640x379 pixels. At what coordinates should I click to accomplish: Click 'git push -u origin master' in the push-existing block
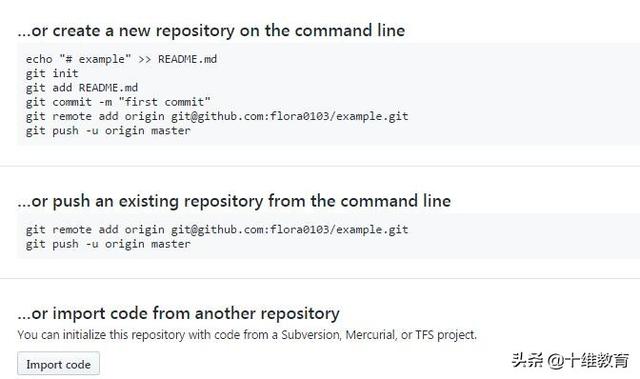(108, 244)
